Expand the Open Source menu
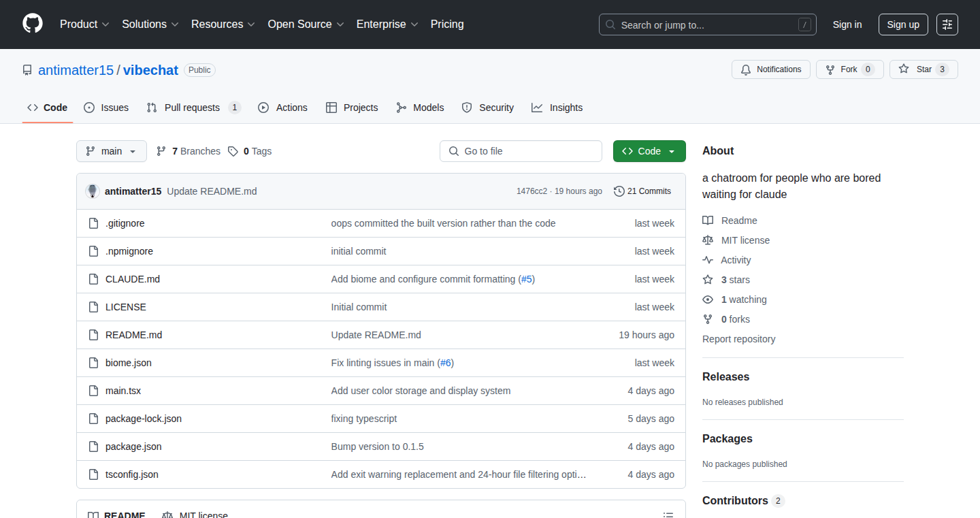Screen dimensions: 980x518 tap(306, 25)
